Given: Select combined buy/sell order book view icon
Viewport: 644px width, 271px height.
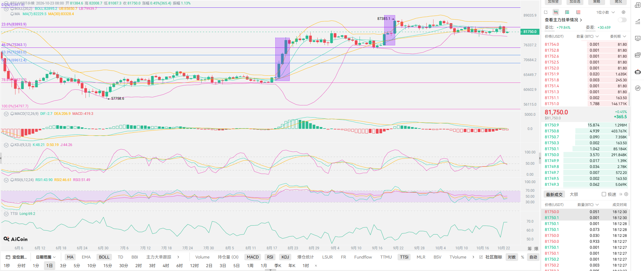Looking at the screenshot, I should pyautogui.click(x=556, y=12).
